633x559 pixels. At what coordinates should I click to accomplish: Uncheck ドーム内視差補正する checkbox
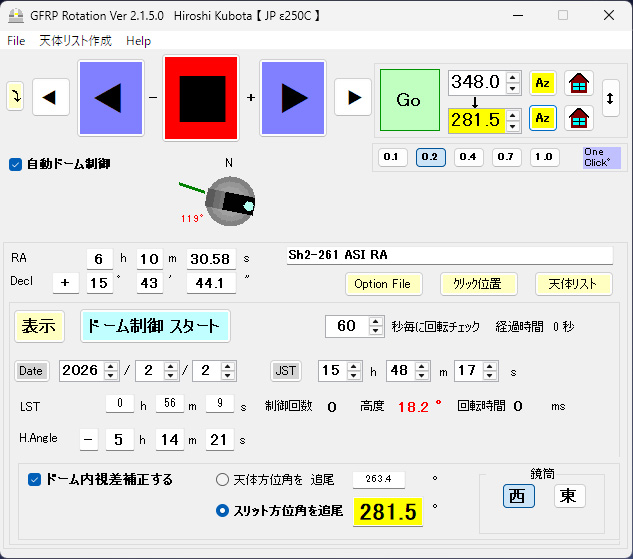(34, 479)
